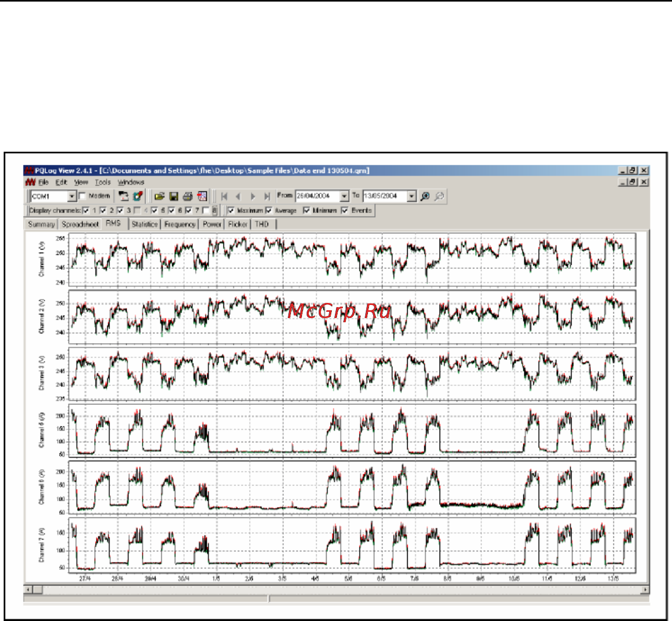
Task: Open the From date dropdown arrow
Action: coord(344,196)
